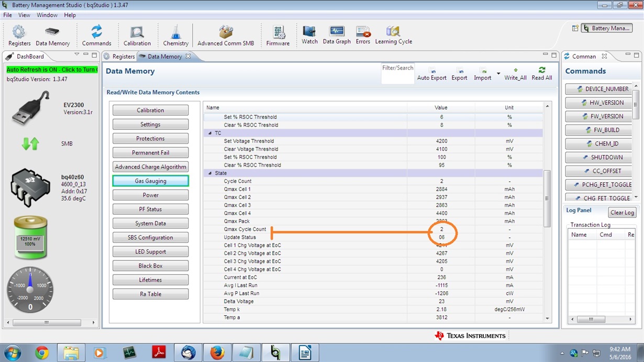Screen dimensions: 644x362
Task: Open the System Data category
Action: point(150,224)
